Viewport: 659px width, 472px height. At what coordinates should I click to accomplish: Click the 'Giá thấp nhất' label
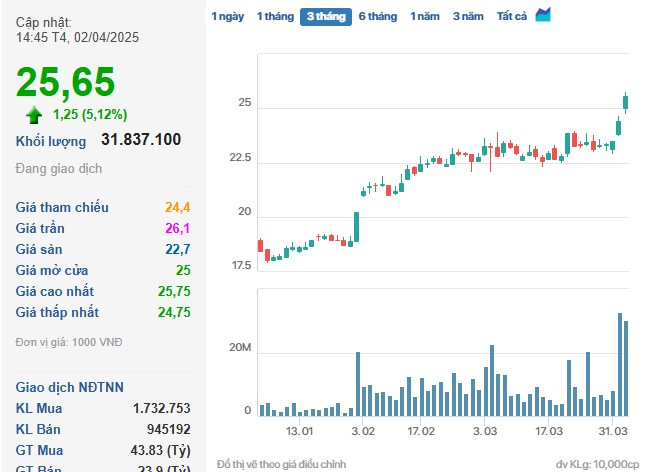[58, 312]
